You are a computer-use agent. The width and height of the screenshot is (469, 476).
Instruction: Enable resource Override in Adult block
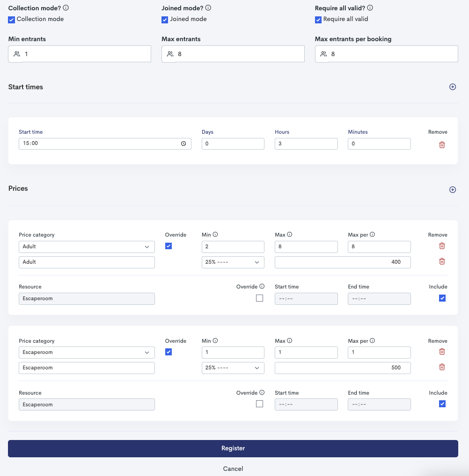[x=259, y=298]
